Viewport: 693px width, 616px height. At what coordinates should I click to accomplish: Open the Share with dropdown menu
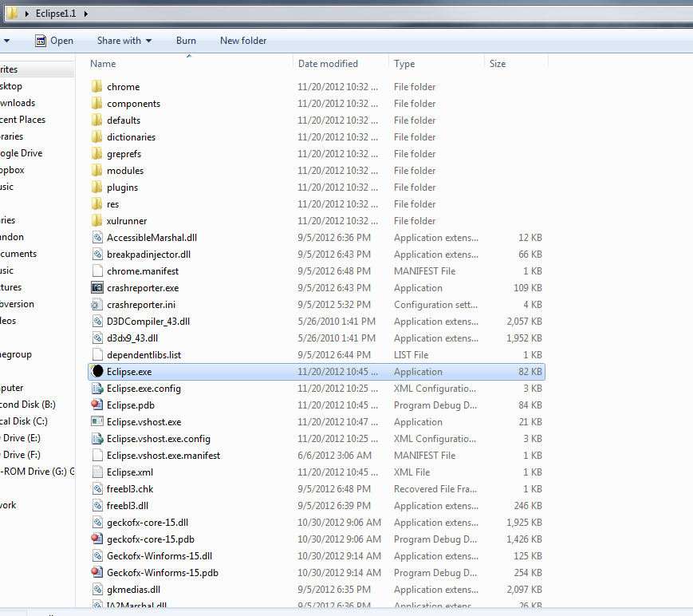(x=124, y=41)
